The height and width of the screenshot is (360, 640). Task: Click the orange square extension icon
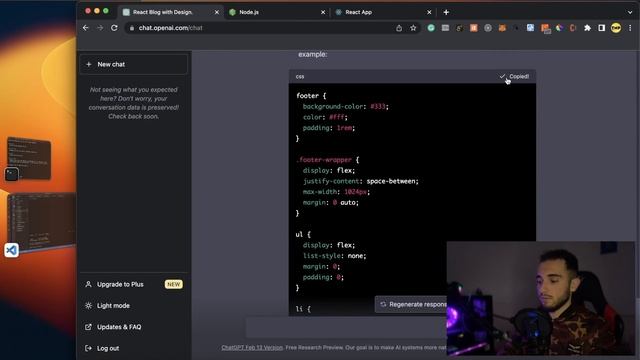click(x=473, y=28)
